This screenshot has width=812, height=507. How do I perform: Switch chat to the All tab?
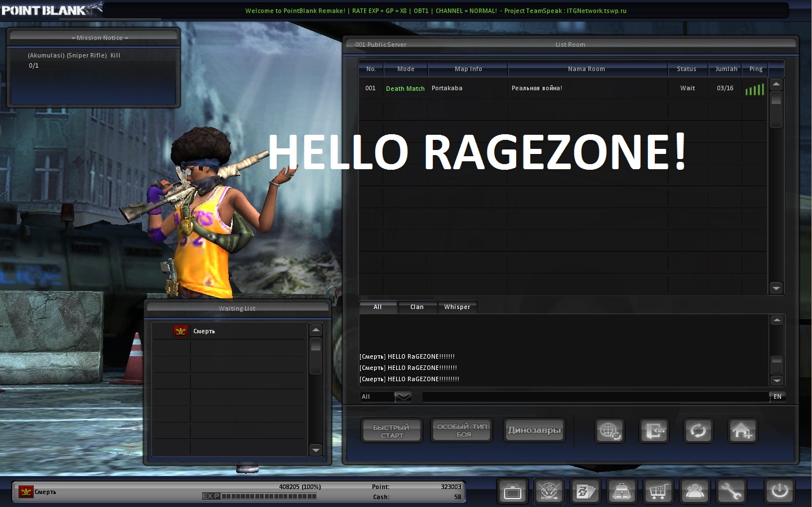[x=378, y=307]
